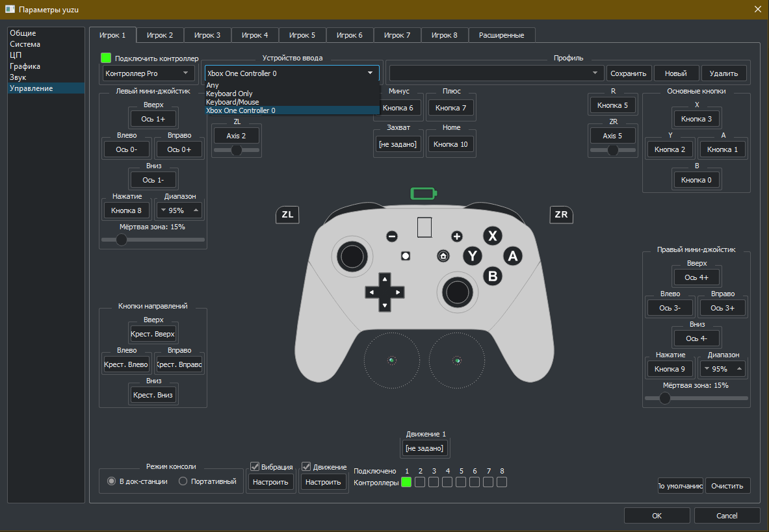Click the home button on the controller image

click(x=443, y=256)
